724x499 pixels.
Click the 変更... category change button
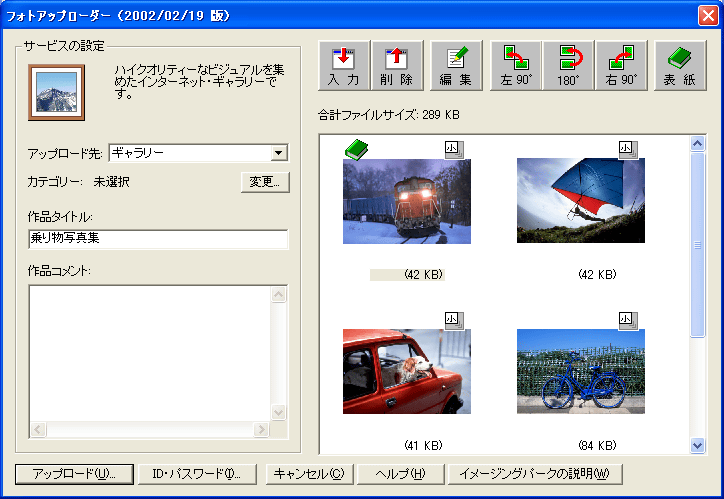pos(265,182)
